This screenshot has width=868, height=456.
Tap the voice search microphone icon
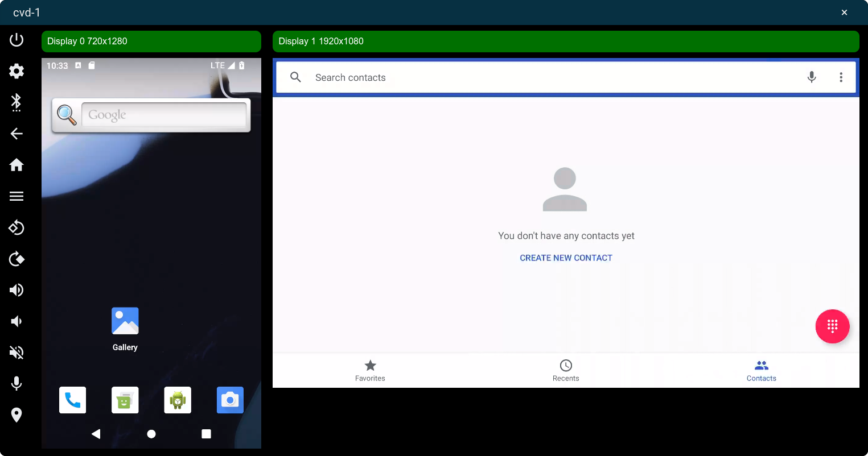point(812,77)
